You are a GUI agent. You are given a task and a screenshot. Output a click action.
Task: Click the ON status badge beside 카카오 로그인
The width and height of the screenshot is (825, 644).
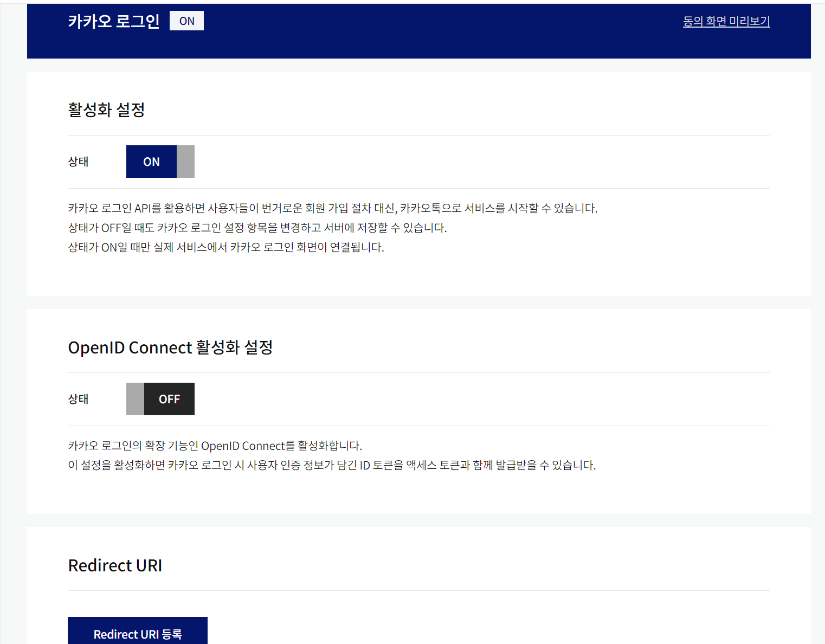186,21
